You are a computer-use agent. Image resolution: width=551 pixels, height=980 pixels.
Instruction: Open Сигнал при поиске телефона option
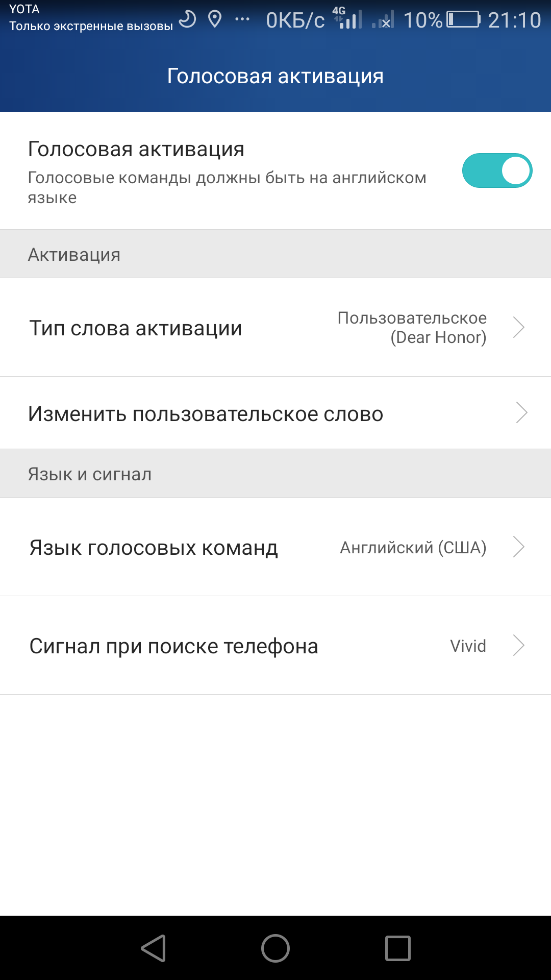(174, 646)
